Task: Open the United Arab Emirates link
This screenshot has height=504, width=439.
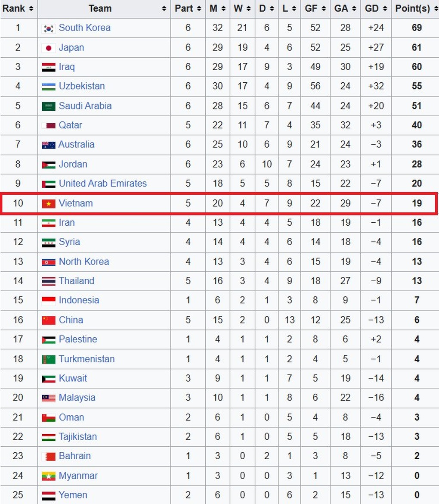Action: pos(102,184)
